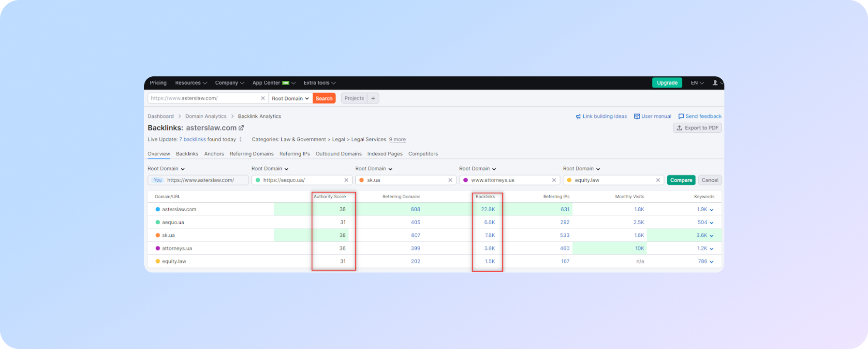Open the Root Domain search scope dropdown
Image resolution: width=868 pixels, height=349 pixels.
(290, 98)
